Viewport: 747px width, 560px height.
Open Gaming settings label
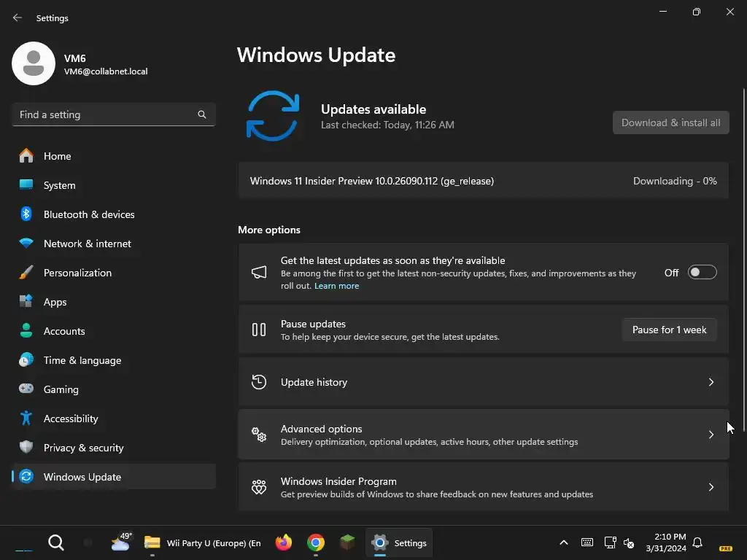point(61,389)
